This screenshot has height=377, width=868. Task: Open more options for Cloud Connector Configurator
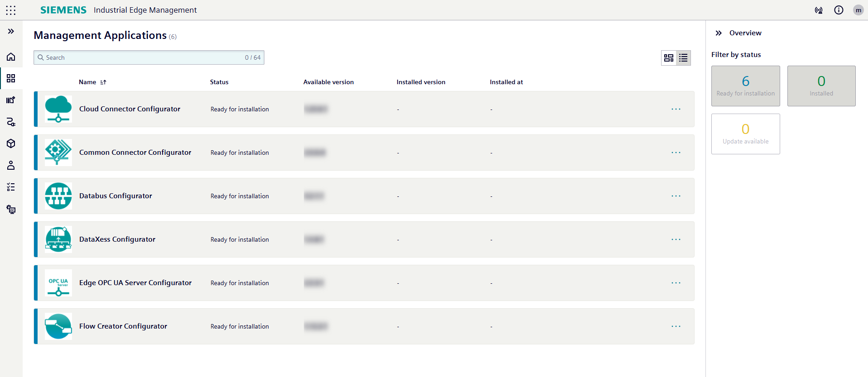tap(676, 109)
